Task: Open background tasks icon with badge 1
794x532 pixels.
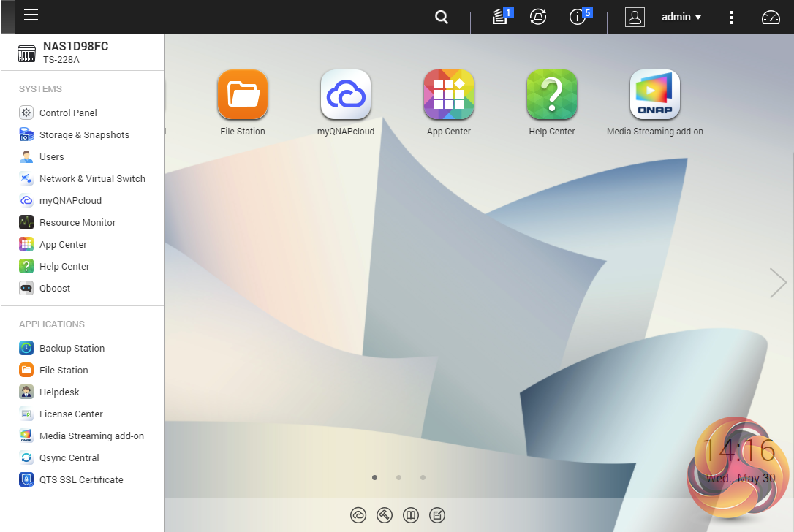Action: (x=501, y=16)
